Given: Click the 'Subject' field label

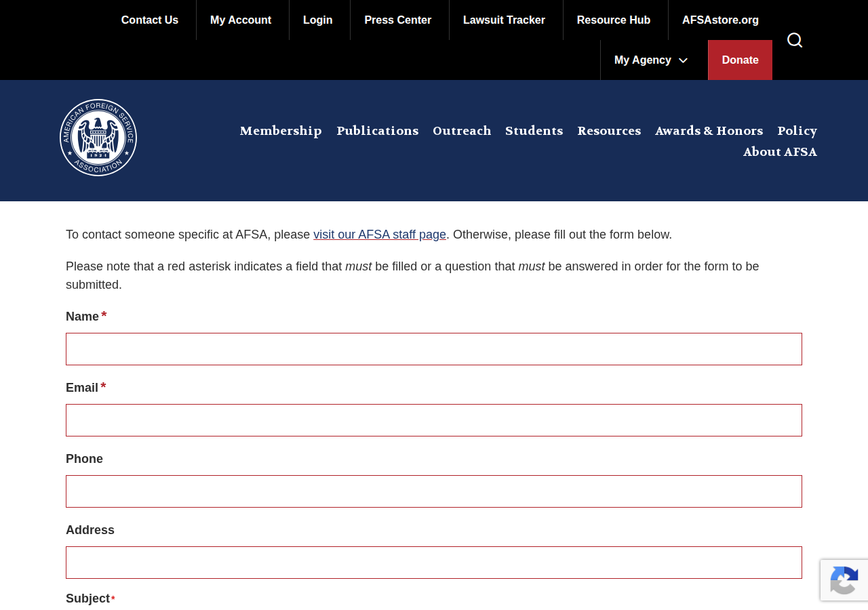Looking at the screenshot, I should (87, 598).
